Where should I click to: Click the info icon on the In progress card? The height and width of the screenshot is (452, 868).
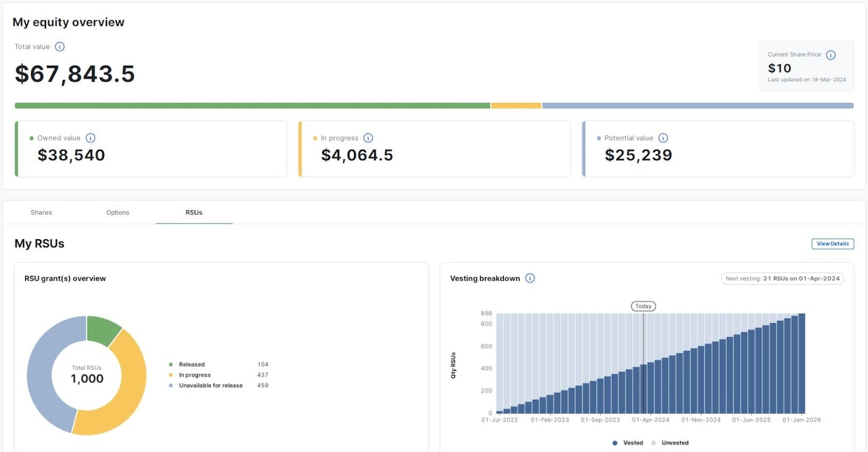[x=368, y=138]
